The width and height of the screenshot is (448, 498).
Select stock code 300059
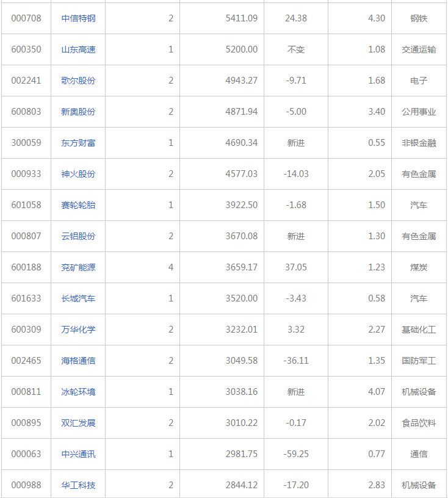coord(26,143)
